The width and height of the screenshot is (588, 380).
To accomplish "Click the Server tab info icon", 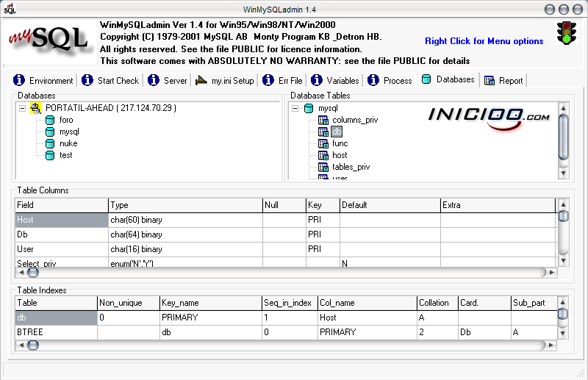I will coord(153,80).
